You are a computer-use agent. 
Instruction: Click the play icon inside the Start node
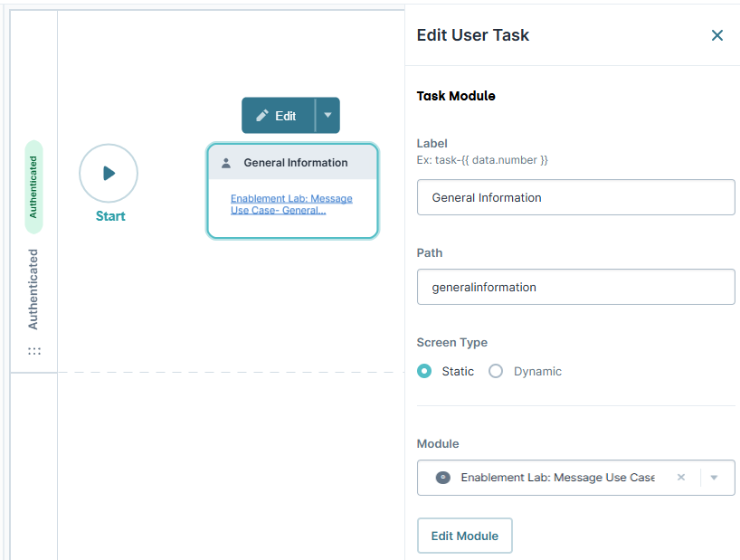tap(109, 172)
